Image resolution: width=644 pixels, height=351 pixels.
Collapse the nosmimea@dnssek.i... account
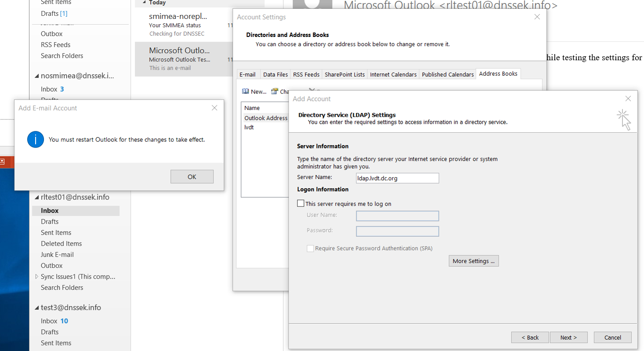click(x=36, y=76)
